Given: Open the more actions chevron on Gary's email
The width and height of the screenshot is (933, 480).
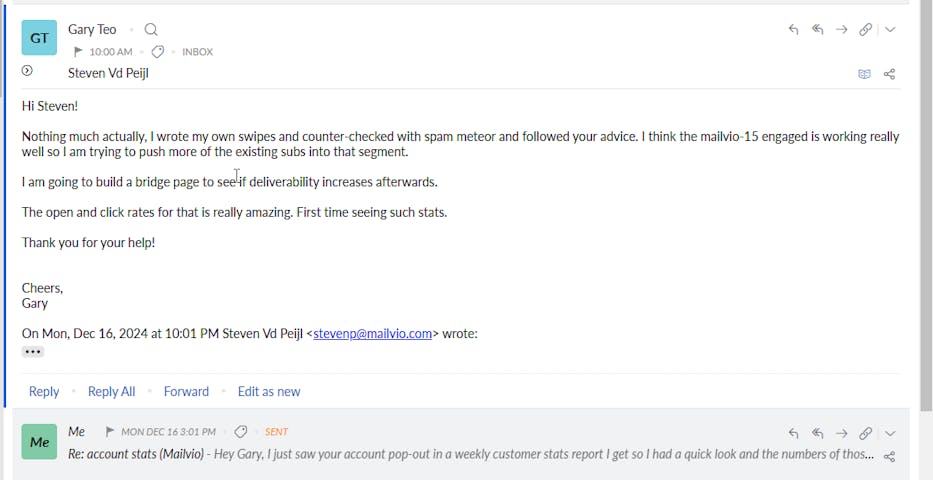Looking at the screenshot, I should [890, 30].
